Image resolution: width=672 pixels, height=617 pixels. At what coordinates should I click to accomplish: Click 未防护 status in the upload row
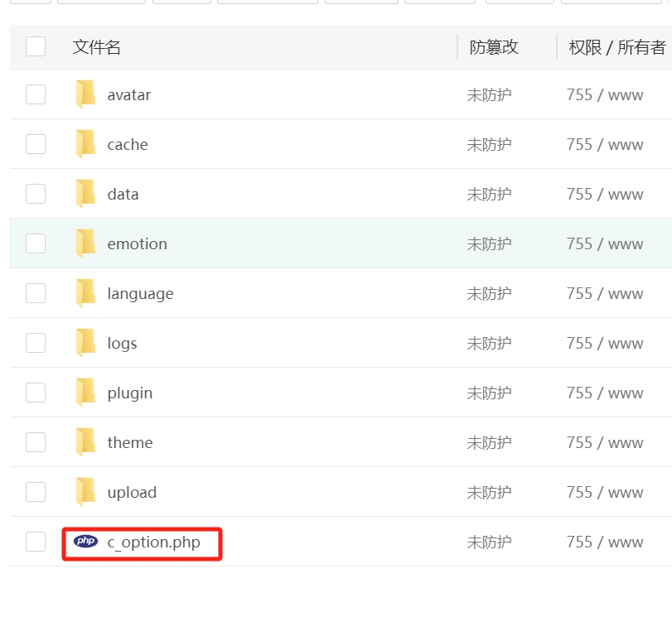(x=489, y=493)
